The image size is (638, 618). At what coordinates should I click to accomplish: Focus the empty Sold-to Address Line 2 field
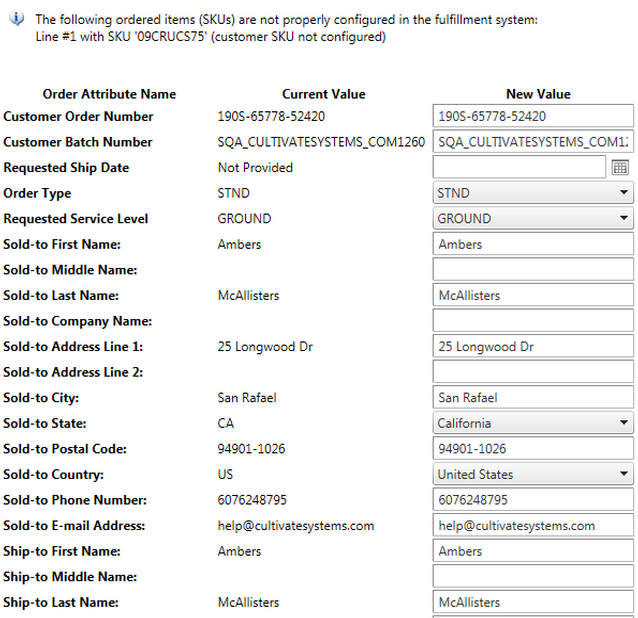[533, 372]
